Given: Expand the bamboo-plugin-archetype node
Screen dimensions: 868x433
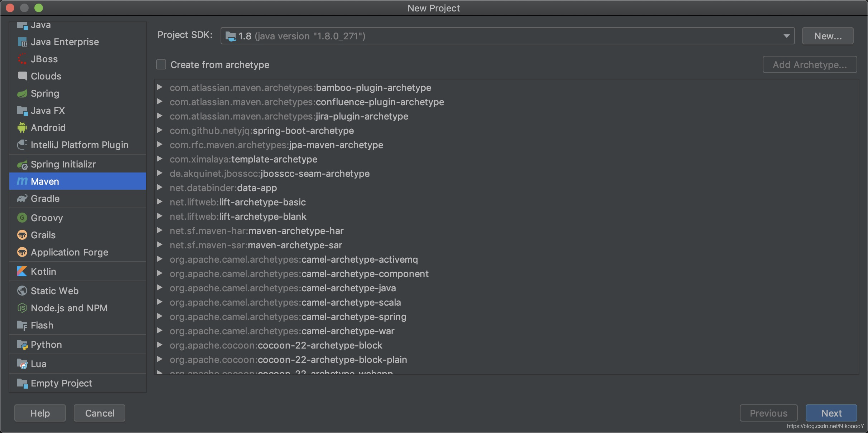Looking at the screenshot, I should coord(160,87).
